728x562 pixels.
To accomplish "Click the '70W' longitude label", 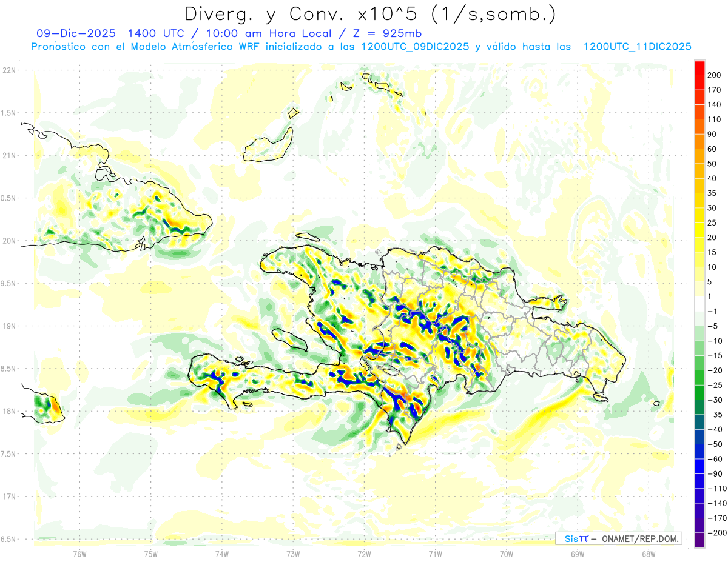I will (507, 553).
